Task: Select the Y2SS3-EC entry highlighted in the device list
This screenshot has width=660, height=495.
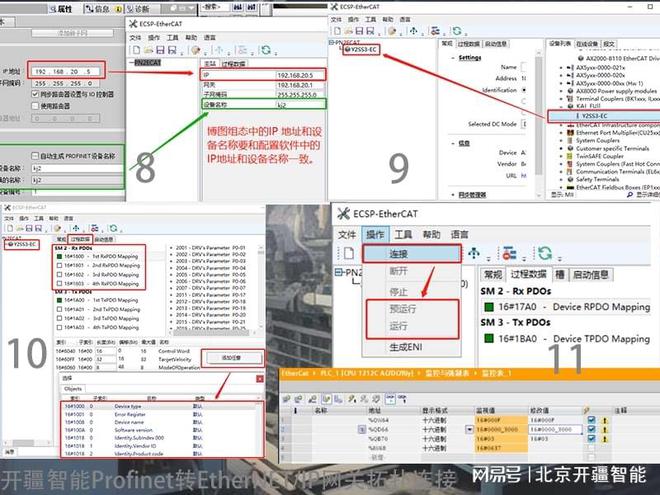Action: (604, 116)
